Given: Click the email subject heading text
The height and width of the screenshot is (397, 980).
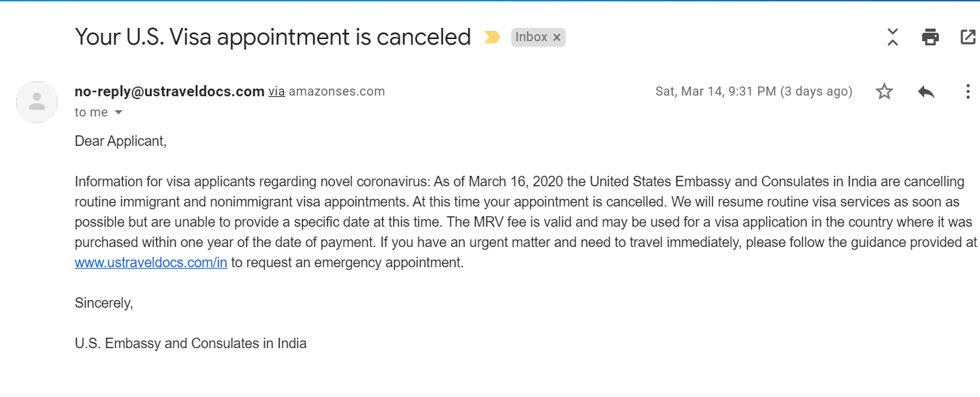Looking at the screenshot, I should (x=273, y=37).
